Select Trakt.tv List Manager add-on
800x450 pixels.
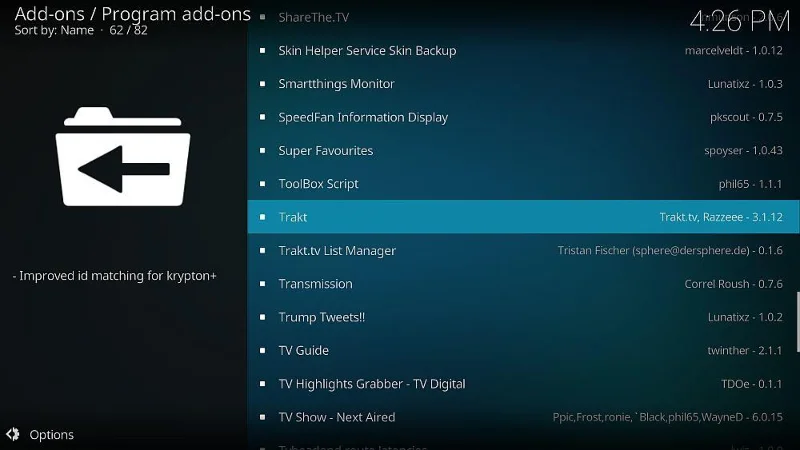click(523, 251)
